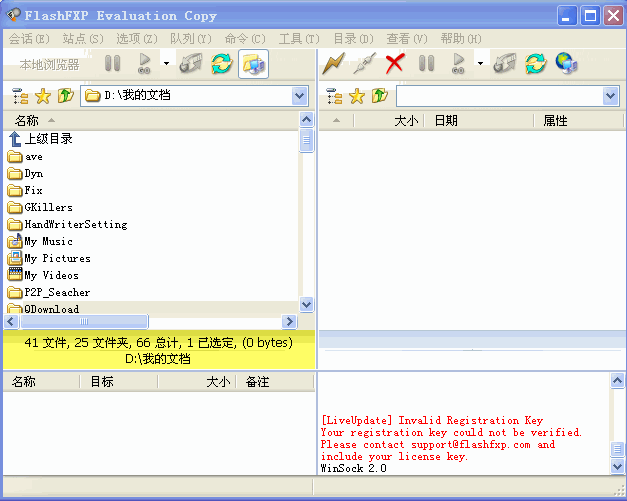Click the queue 目标 column header
Screen dimensions: 627x501
pyautogui.click(x=119, y=382)
